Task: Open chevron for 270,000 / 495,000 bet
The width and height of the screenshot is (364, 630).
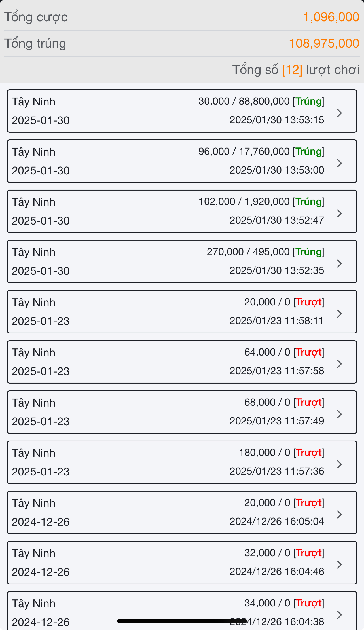Action: [339, 264]
